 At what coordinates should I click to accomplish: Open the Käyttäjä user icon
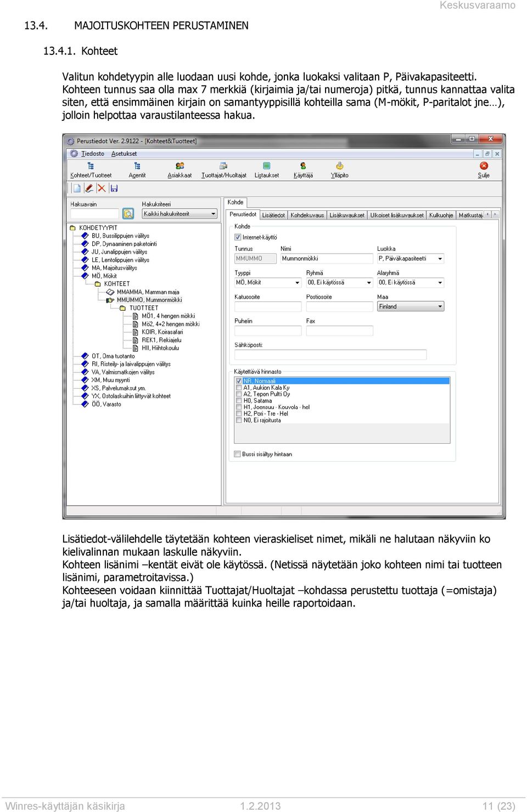tap(303, 166)
